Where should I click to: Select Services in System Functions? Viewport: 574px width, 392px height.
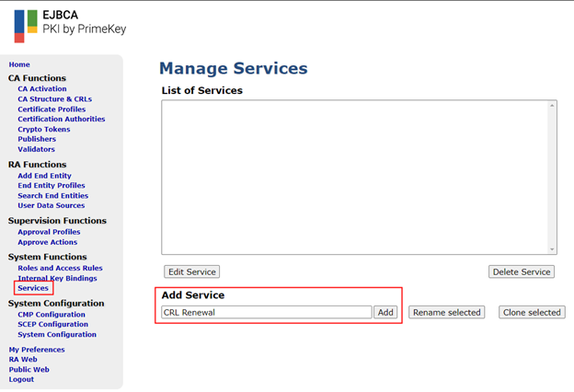(x=33, y=288)
